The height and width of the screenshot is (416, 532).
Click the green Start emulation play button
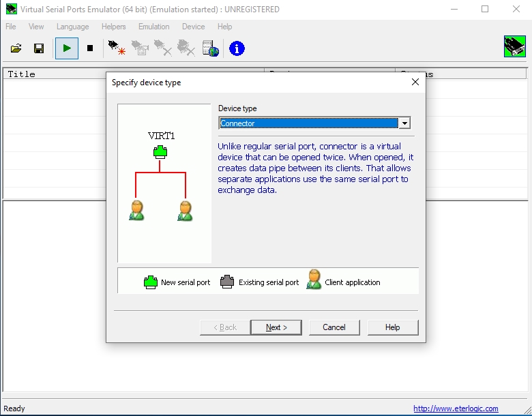coord(67,48)
